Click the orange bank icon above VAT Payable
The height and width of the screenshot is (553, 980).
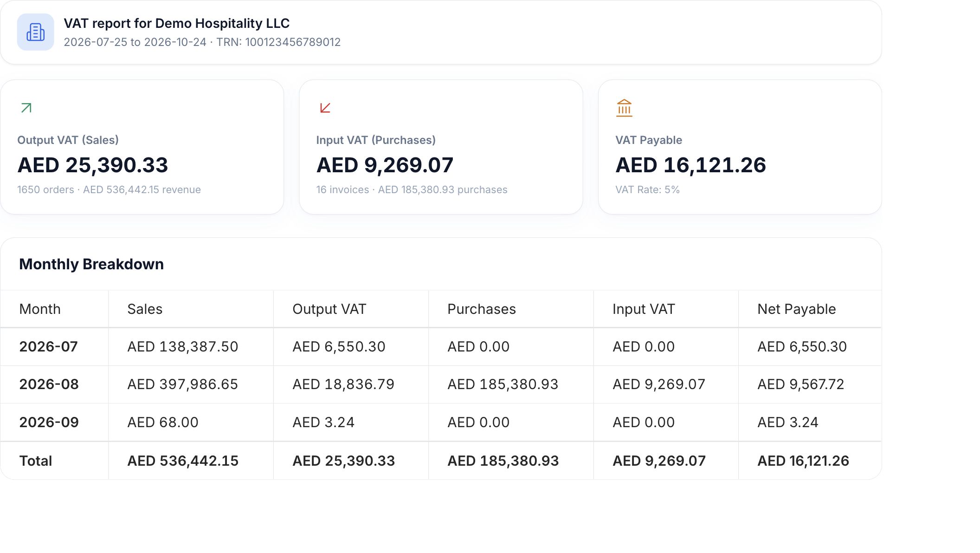click(x=624, y=108)
